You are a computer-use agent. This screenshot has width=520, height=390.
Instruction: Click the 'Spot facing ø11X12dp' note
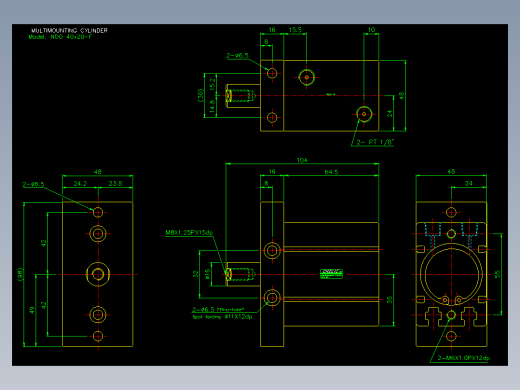coord(222,317)
